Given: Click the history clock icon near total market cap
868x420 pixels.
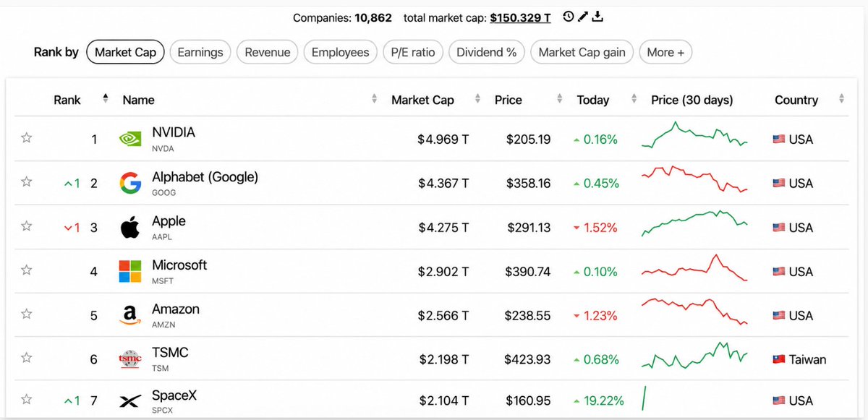Looking at the screenshot, I should pos(569,17).
